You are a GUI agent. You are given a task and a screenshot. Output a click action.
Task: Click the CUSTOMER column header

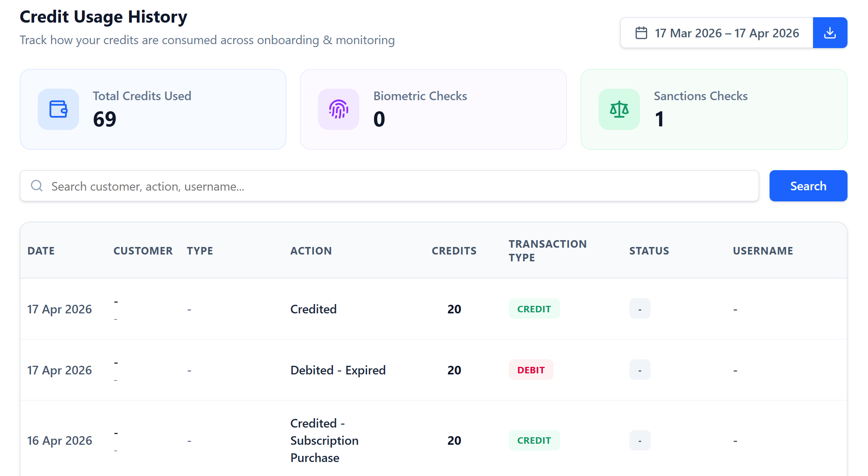143,251
